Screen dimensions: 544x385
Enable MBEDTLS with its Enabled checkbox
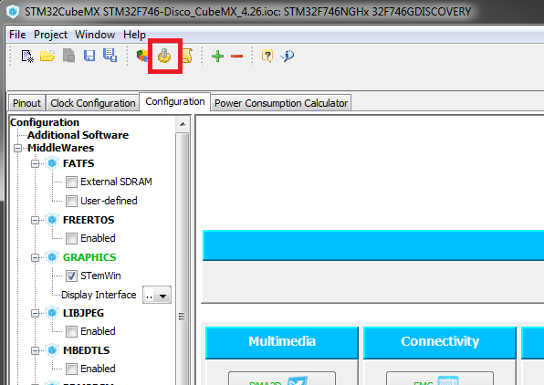(72, 369)
